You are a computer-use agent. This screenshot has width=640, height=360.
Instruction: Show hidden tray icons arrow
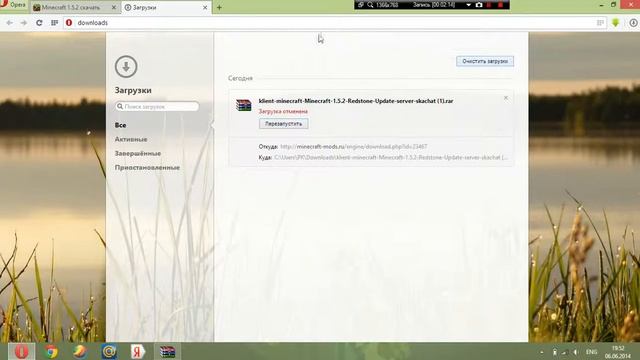coord(542,352)
